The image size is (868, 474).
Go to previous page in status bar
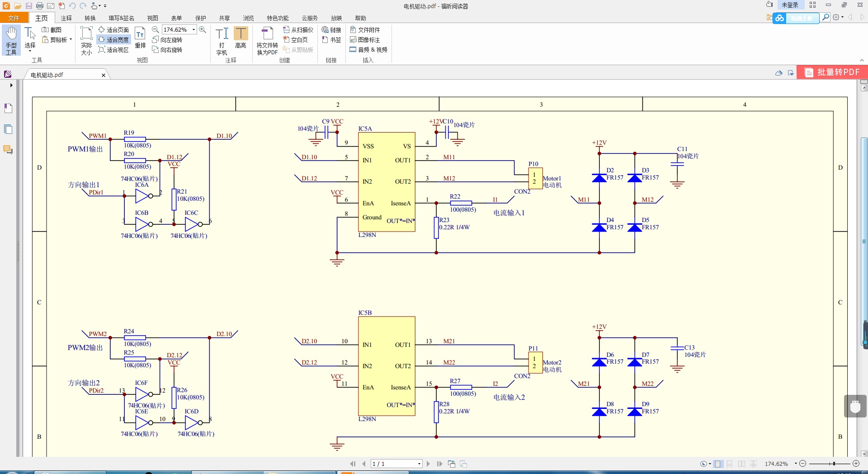(x=364, y=464)
